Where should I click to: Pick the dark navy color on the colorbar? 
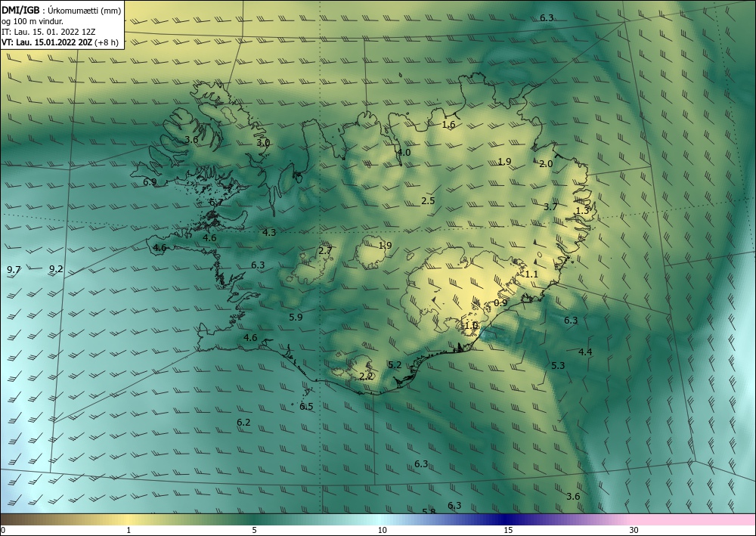pos(507,519)
